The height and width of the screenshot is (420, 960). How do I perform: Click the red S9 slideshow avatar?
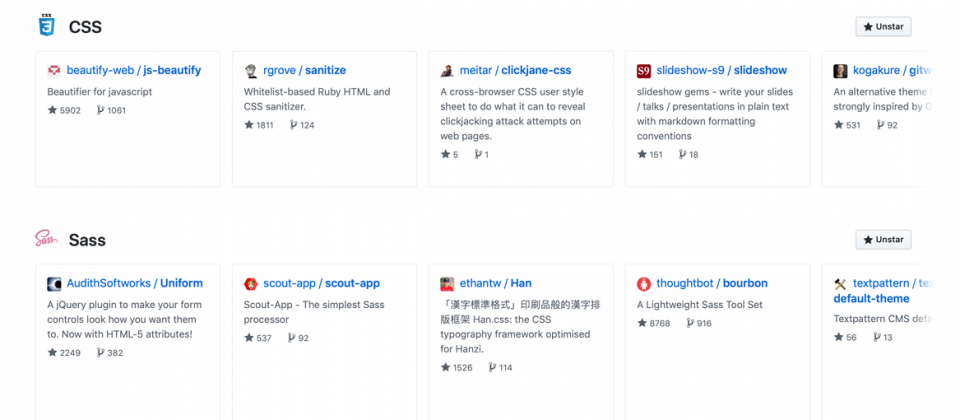pos(643,71)
